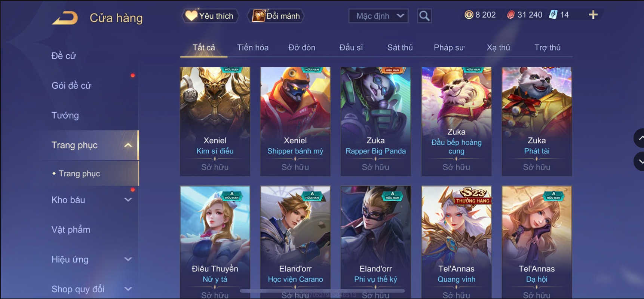Click the plus icon to add currency

(593, 15)
